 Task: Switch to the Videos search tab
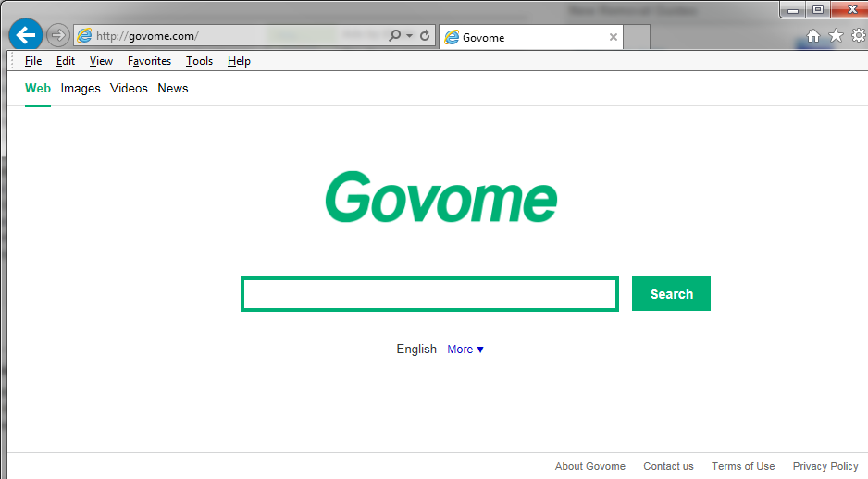pyautogui.click(x=129, y=89)
